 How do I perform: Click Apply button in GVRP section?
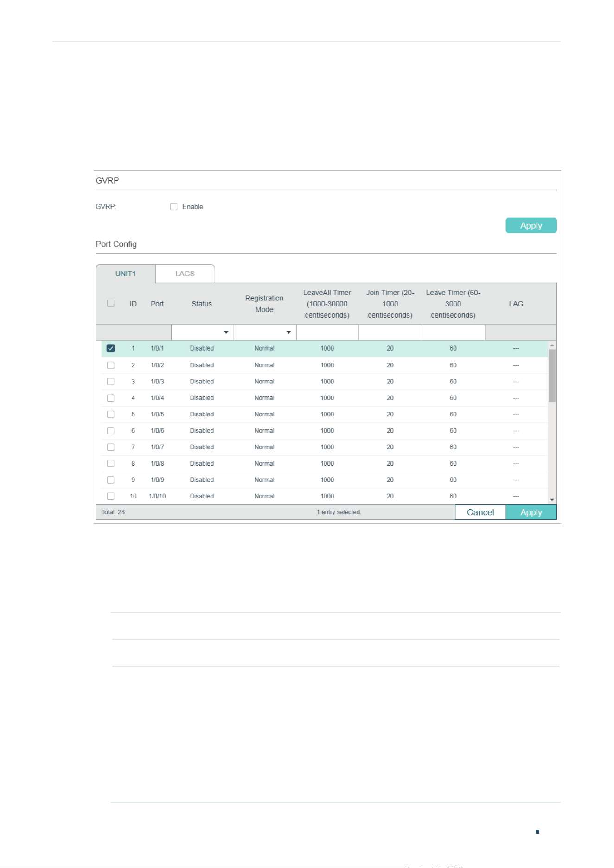531,225
